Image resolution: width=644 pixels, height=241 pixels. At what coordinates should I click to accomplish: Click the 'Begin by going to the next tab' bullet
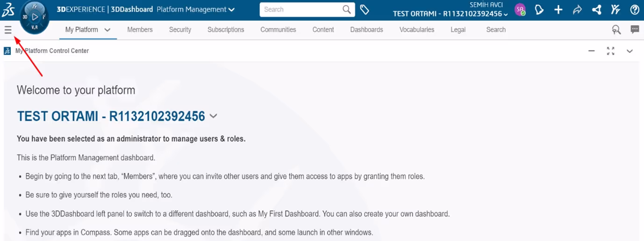[225, 176]
